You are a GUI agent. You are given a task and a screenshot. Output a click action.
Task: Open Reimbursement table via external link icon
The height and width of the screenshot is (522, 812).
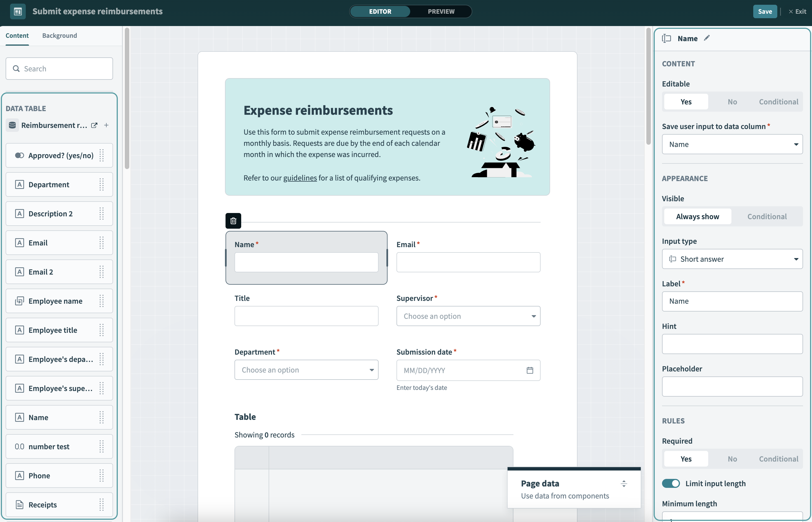tap(94, 125)
